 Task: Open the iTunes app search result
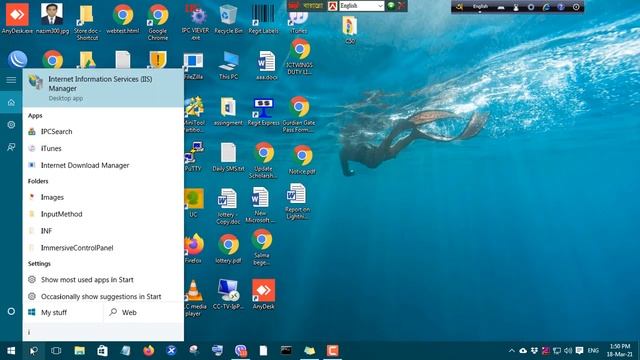[103, 149]
